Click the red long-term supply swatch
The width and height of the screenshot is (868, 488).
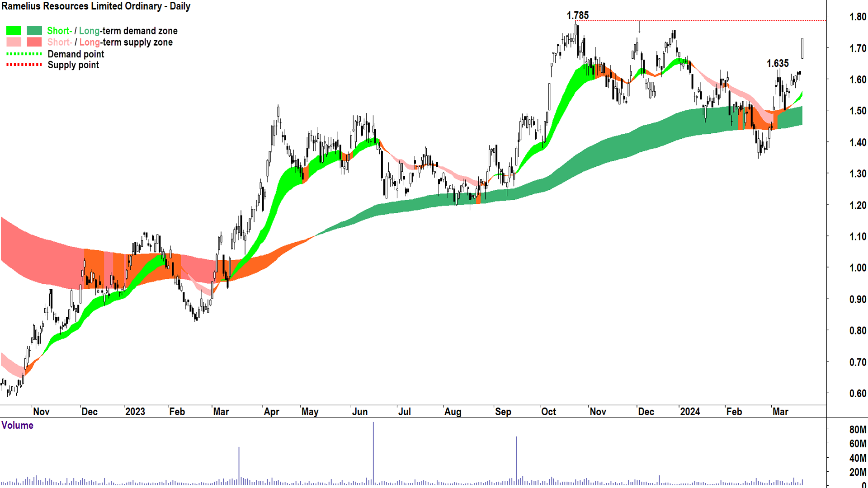[34, 42]
